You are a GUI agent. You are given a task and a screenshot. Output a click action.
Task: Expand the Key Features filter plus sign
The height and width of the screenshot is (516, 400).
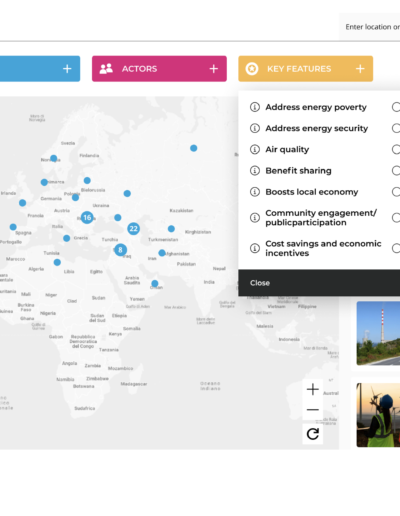(x=360, y=69)
